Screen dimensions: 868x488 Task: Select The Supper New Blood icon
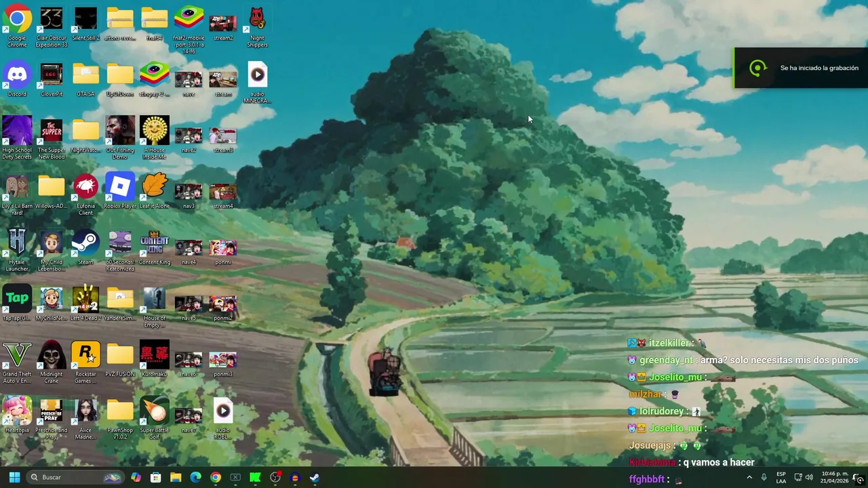pos(52,139)
